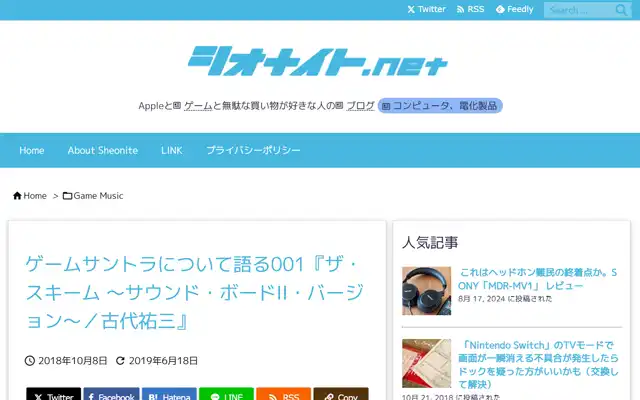The height and width of the screenshot is (400, 640).
Task: Copy the article link
Action: [341, 394]
